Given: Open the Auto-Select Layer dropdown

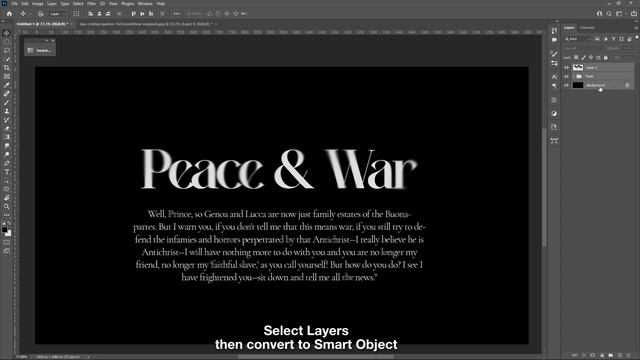Looking at the screenshot, I should 57,13.
